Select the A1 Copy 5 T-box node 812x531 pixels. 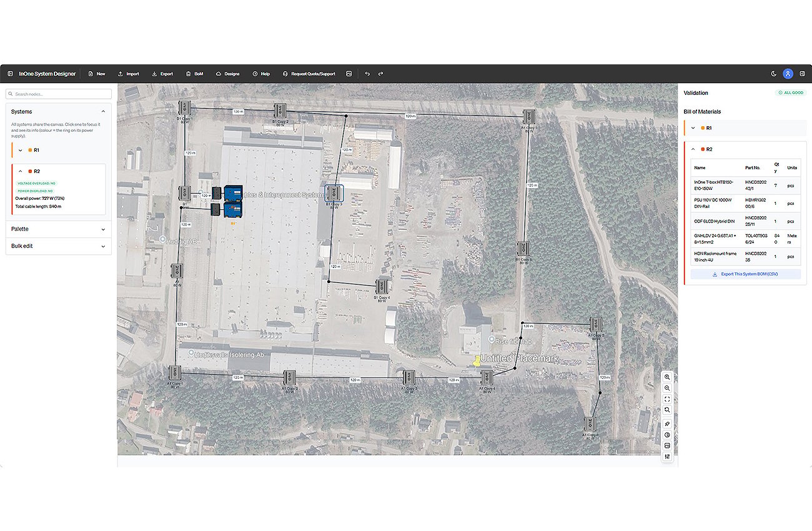pos(597,324)
